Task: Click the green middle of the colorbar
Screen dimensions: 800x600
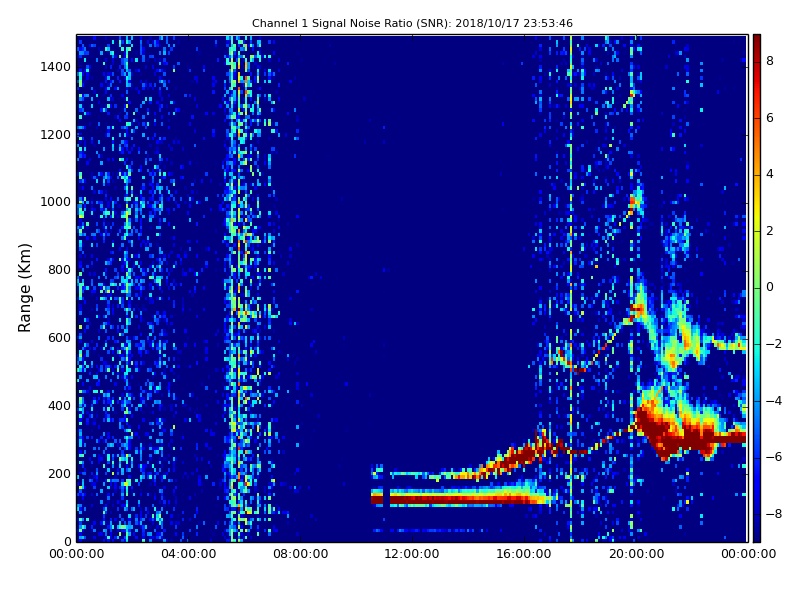Action: (x=757, y=287)
